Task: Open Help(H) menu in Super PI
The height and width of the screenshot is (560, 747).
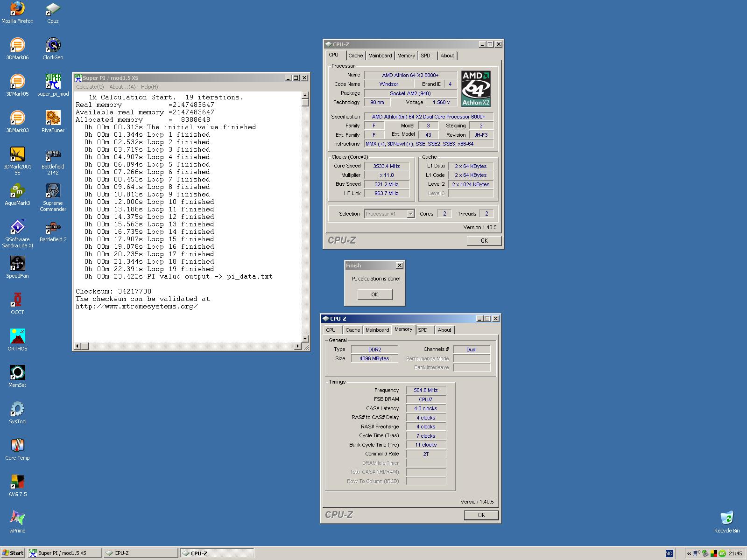Action: coord(149,87)
